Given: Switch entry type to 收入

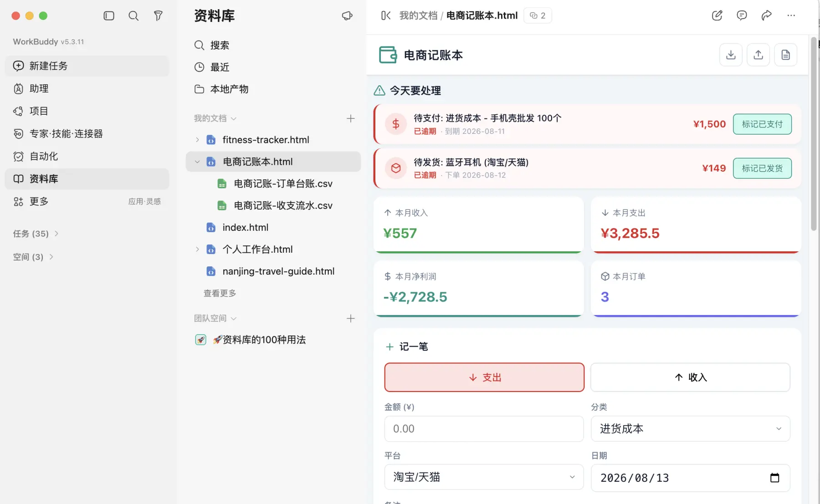Looking at the screenshot, I should tap(690, 377).
